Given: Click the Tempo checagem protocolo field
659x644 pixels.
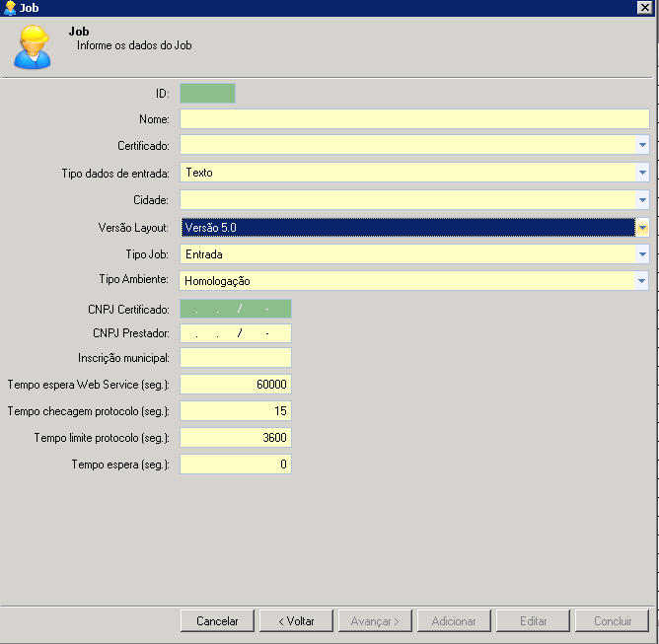Looking at the screenshot, I should pos(235,410).
